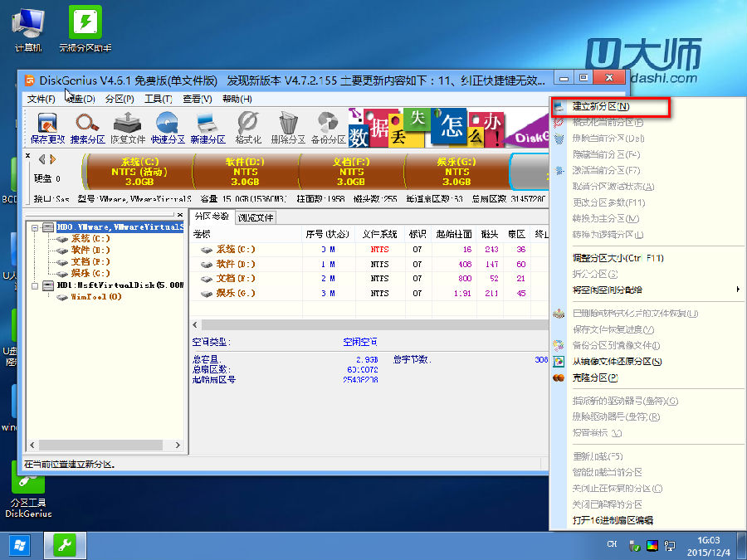This screenshot has height=560, width=747.
Task: Click the 卷标 column header
Action: (x=247, y=234)
